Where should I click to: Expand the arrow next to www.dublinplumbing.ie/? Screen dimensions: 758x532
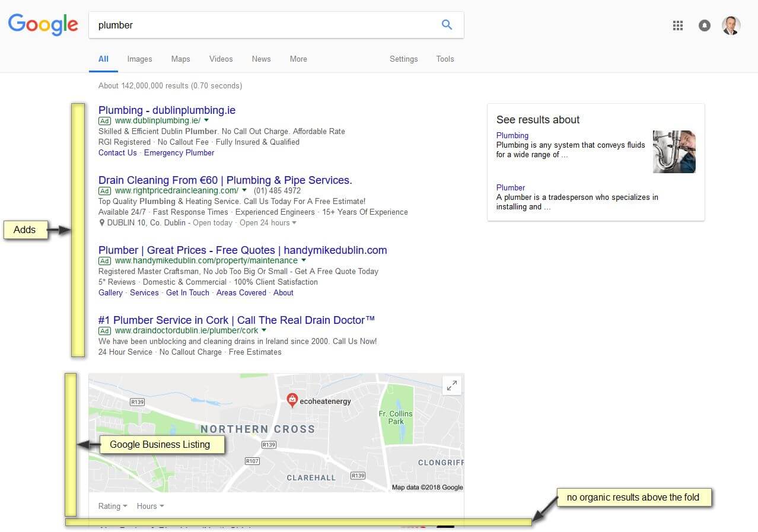point(206,120)
